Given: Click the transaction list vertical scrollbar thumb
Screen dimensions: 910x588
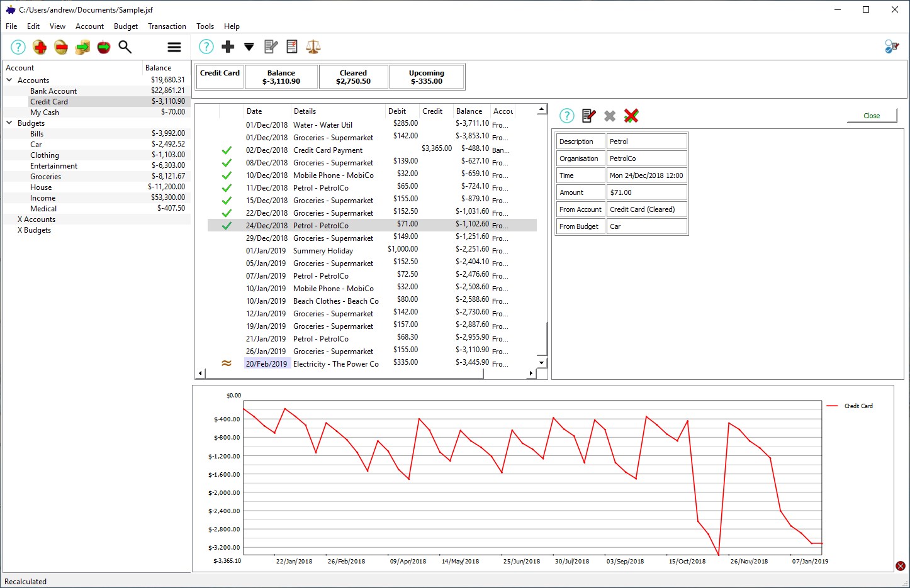Looking at the screenshot, I should click(x=542, y=339).
